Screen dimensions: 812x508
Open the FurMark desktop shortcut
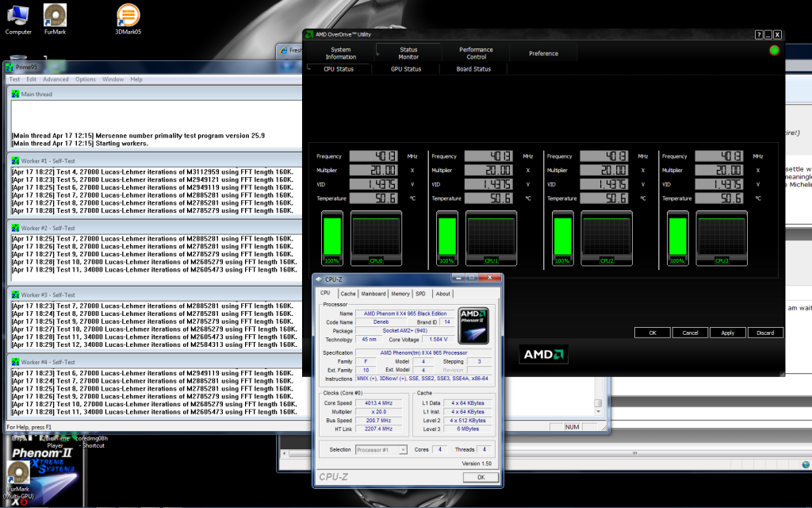click(55, 16)
